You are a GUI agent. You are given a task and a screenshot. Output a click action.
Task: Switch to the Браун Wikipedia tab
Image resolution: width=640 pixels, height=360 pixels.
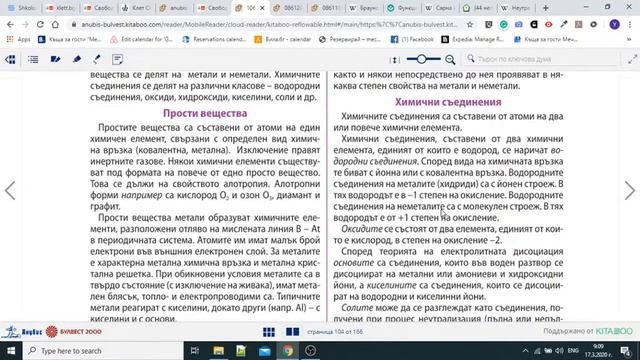click(363, 8)
